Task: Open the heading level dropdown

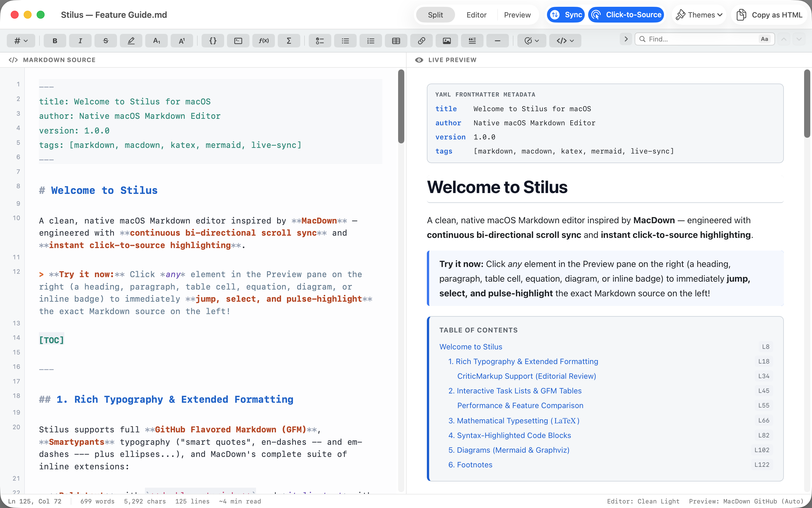Action: coord(21,41)
